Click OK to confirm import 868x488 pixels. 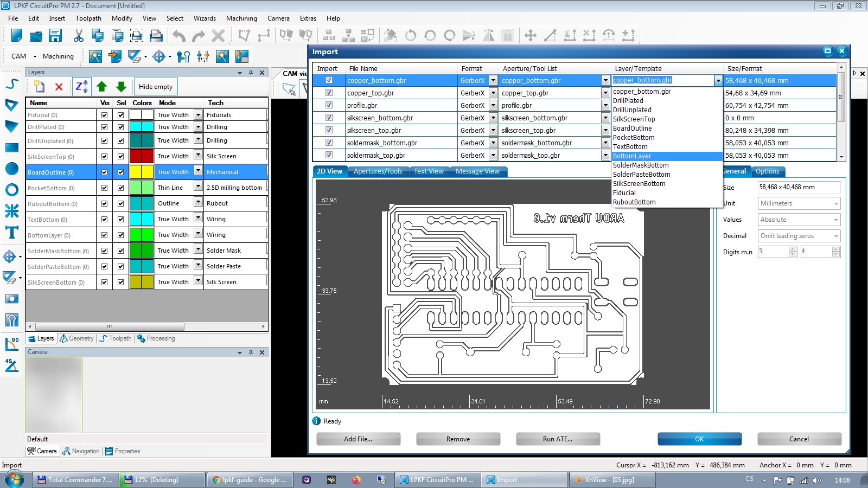[699, 439]
